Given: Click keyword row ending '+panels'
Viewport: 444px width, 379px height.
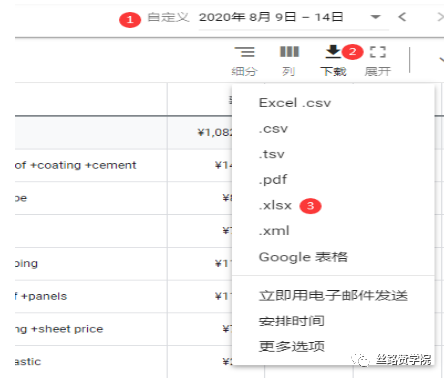Looking at the screenshot, I should point(41,296).
